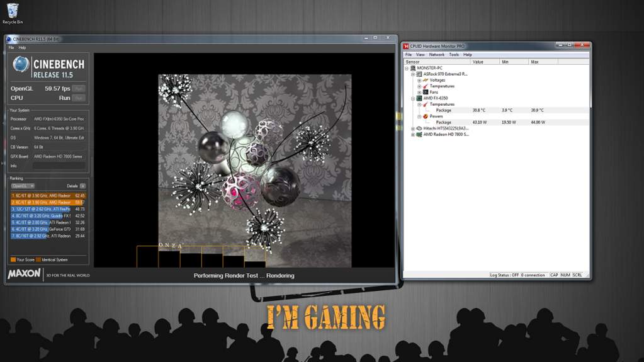Select the AMD FX-6350 chip icon

point(419,98)
